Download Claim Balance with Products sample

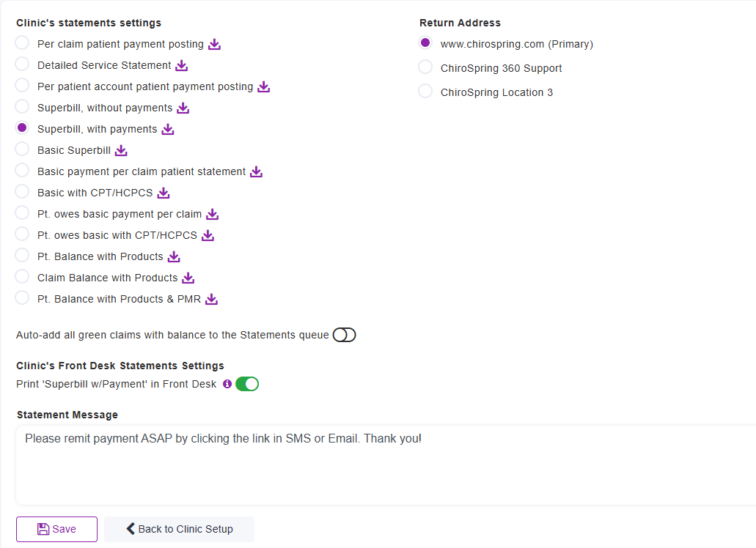pos(188,278)
